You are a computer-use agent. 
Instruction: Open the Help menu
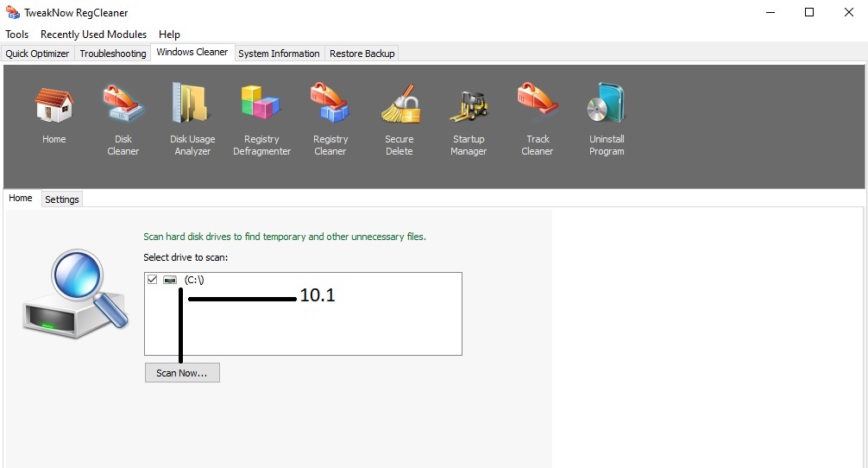pyautogui.click(x=169, y=35)
